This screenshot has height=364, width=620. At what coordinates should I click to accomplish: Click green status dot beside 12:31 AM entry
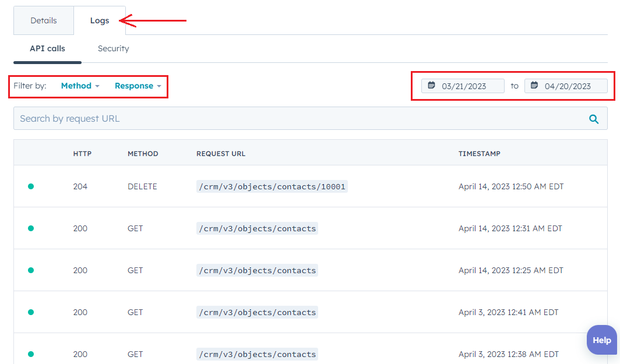(x=31, y=228)
